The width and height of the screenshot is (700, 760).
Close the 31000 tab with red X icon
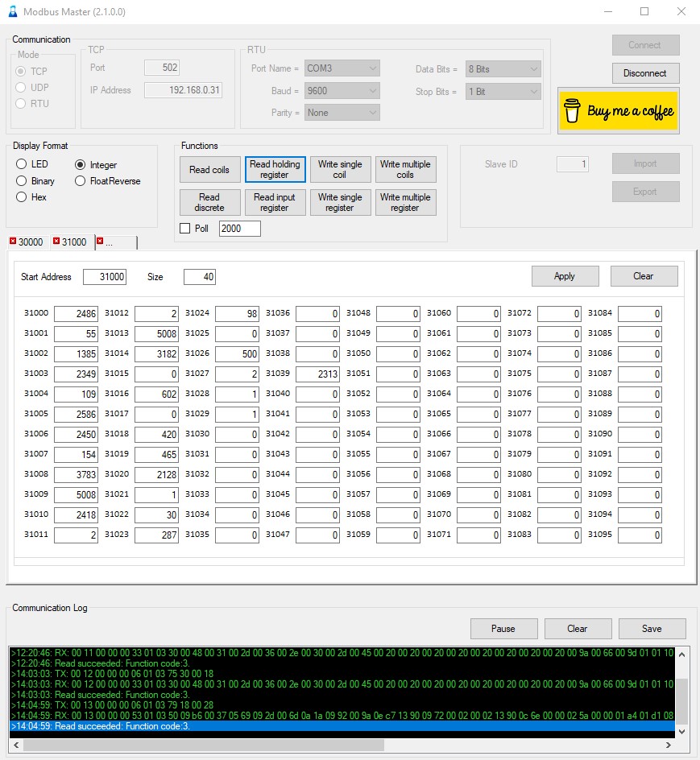coord(56,242)
